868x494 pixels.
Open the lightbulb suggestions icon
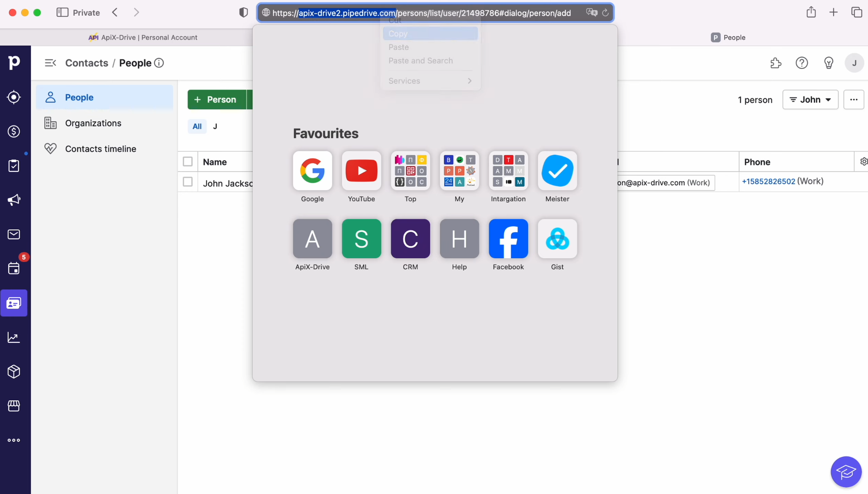point(829,63)
